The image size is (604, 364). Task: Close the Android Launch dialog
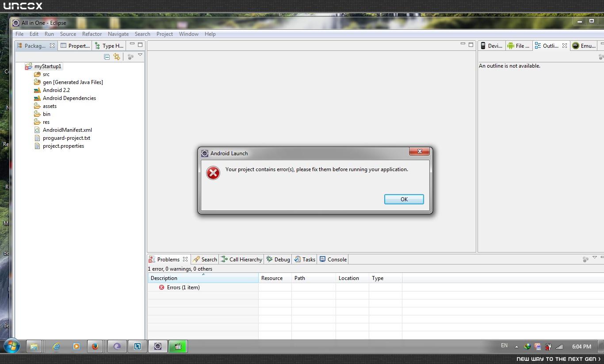(x=419, y=151)
